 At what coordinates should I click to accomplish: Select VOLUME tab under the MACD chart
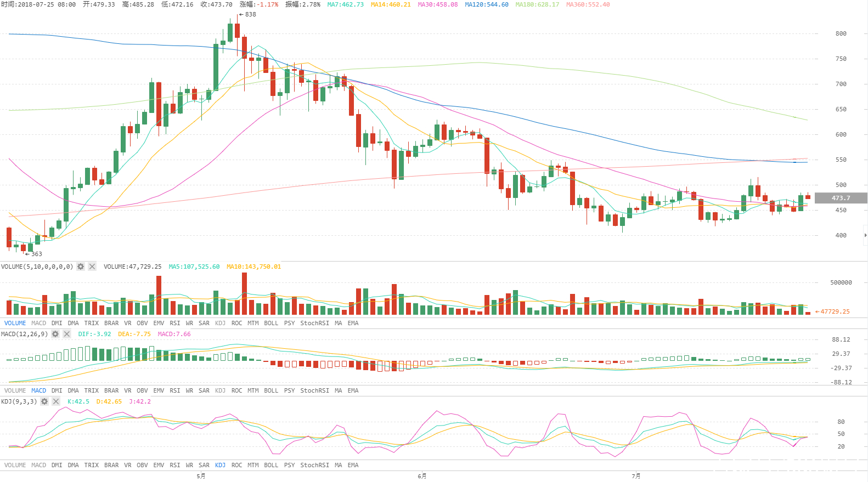tap(15, 390)
